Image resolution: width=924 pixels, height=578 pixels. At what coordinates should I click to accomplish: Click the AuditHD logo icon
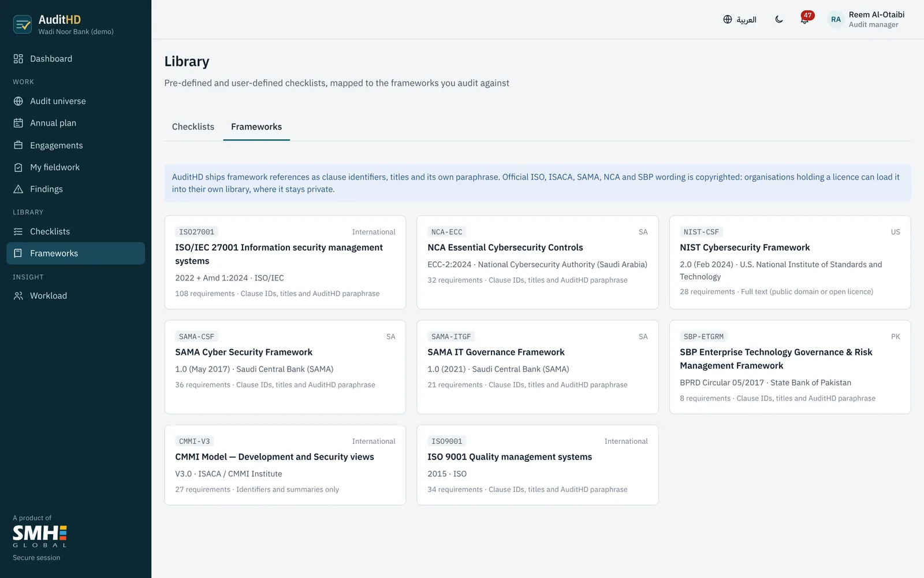pos(23,24)
